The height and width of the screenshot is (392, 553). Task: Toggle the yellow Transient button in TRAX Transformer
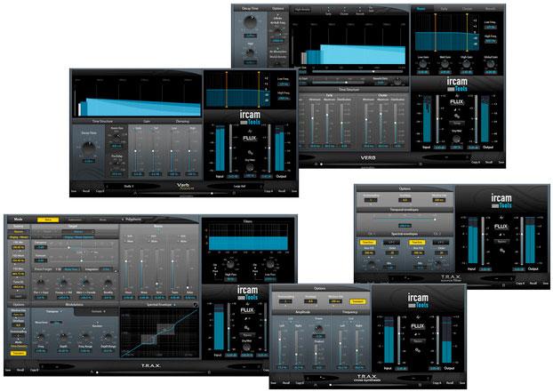coord(18,353)
